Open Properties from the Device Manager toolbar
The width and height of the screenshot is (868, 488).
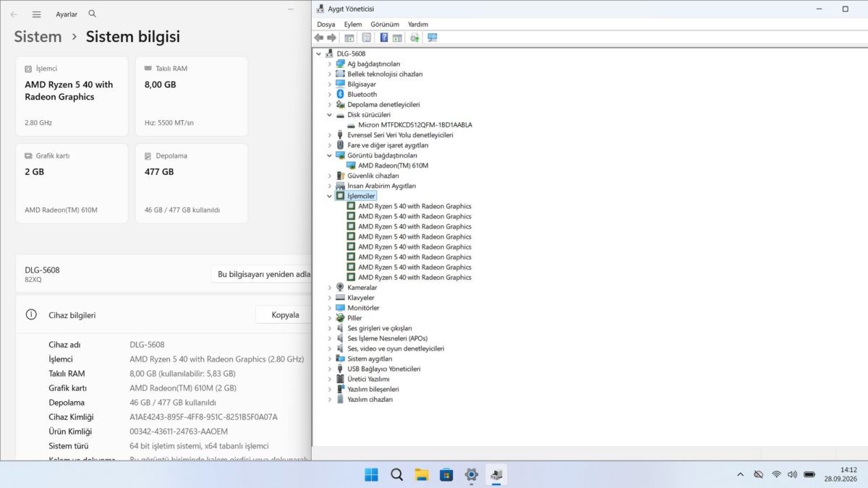click(x=367, y=38)
